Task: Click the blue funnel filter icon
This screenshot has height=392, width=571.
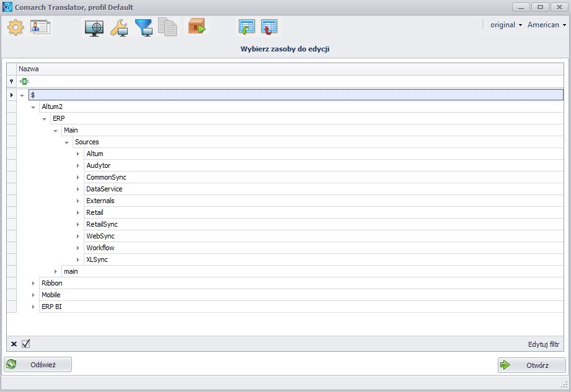Action: click(144, 28)
